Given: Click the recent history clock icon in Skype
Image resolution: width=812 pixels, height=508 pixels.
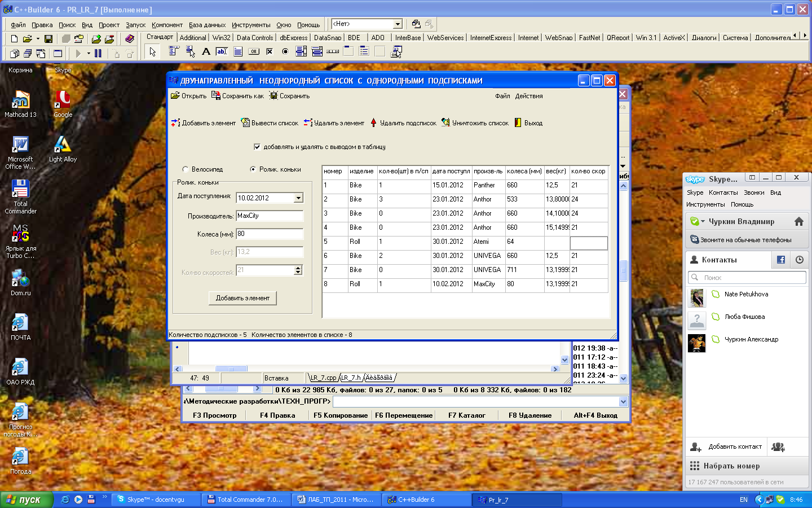Looking at the screenshot, I should [x=800, y=260].
